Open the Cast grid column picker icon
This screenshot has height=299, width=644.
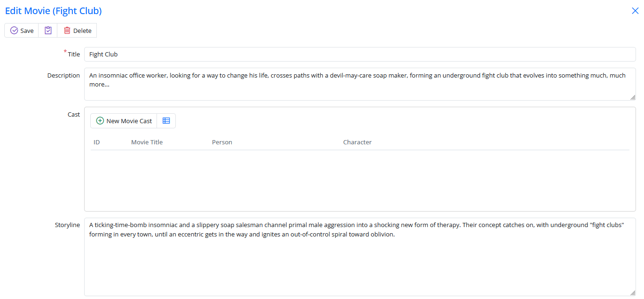tap(166, 121)
